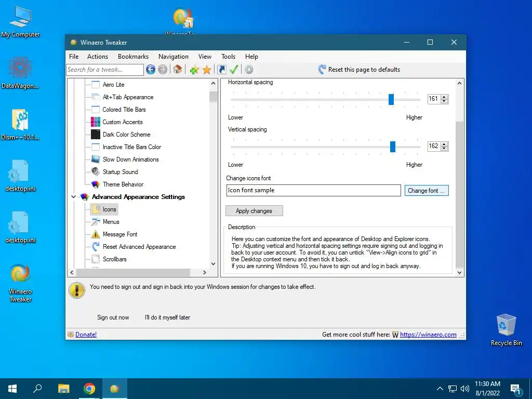532x399 pixels.
Task: Open the Navigation menu
Action: (x=174, y=57)
